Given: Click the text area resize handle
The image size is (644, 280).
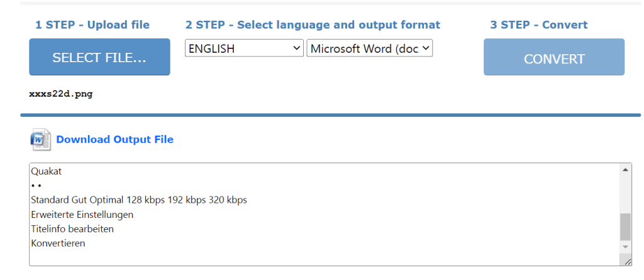Looking at the screenshot, I should click(628, 262).
